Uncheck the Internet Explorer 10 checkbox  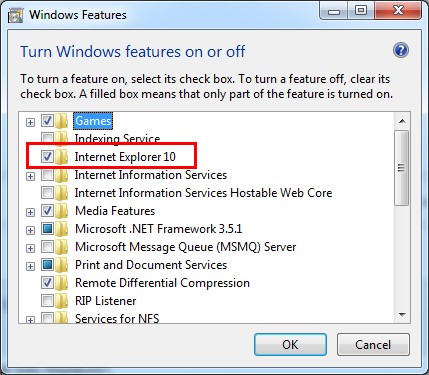click(47, 156)
